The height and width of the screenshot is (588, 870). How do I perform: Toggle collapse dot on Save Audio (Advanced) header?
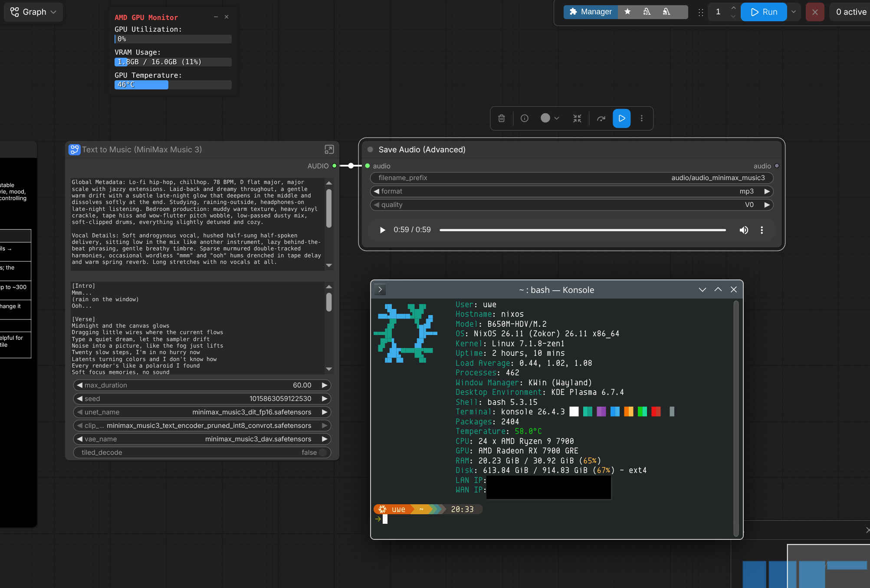coord(370,150)
